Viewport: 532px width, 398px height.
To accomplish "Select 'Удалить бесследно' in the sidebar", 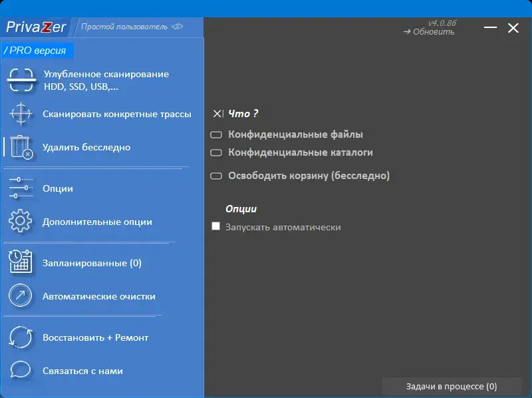I will point(86,148).
